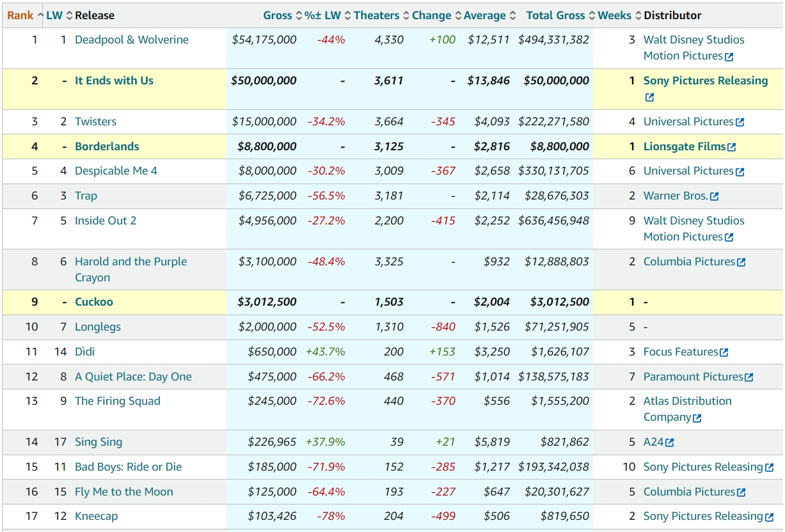Viewport: 785px width, 532px height.
Task: Click the $13,846 average cell
Action: tap(489, 81)
